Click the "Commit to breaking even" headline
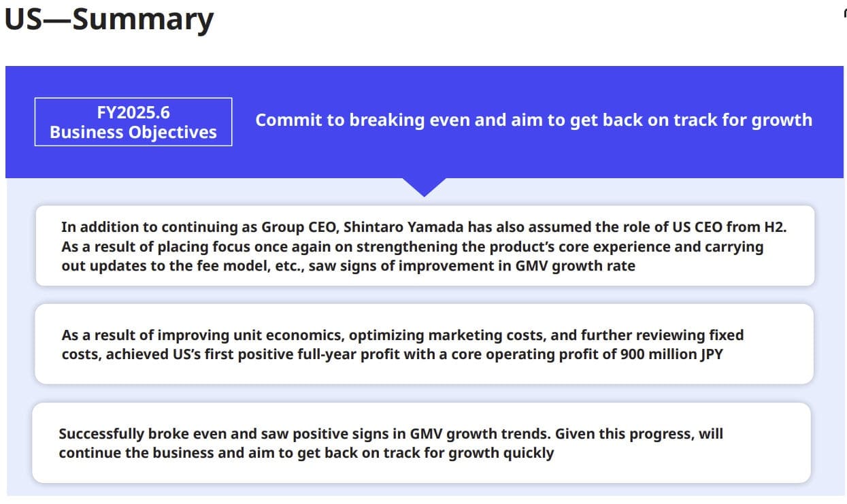Image resolution: width=847 pixels, height=504 pixels. click(533, 120)
